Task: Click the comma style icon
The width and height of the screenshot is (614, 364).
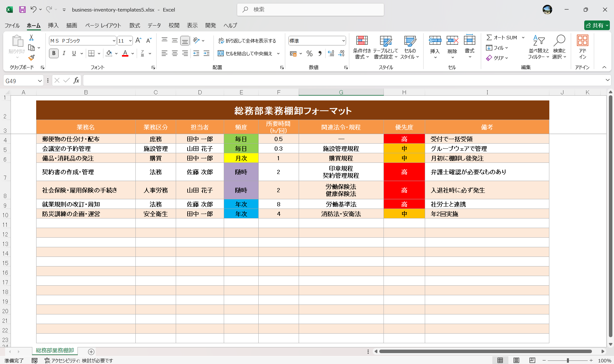Action: point(320,53)
